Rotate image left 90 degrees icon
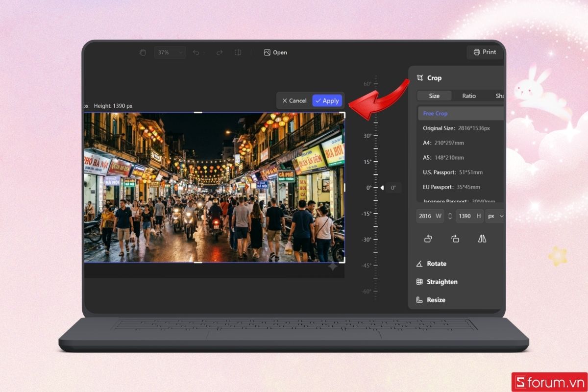 [428, 239]
